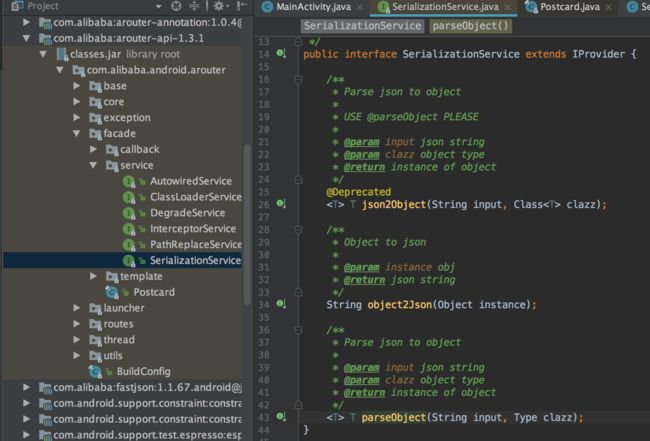Close the SerializationService.java tab
650x441 pixels.
[508, 7]
